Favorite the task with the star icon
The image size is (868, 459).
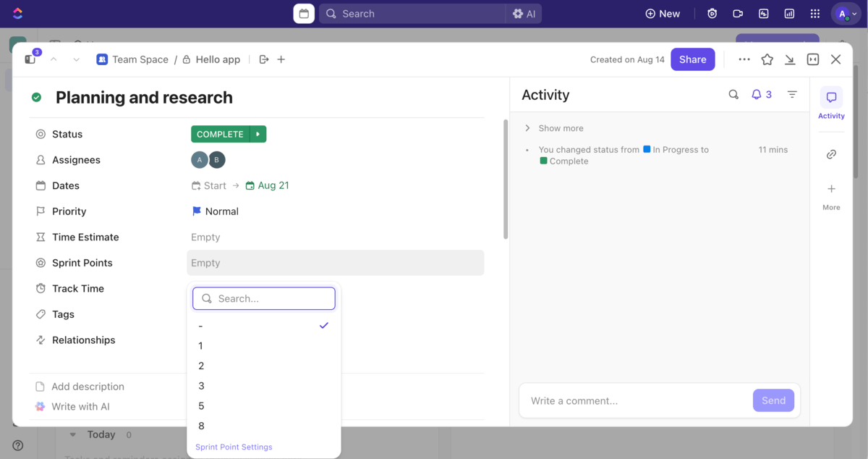767,59
